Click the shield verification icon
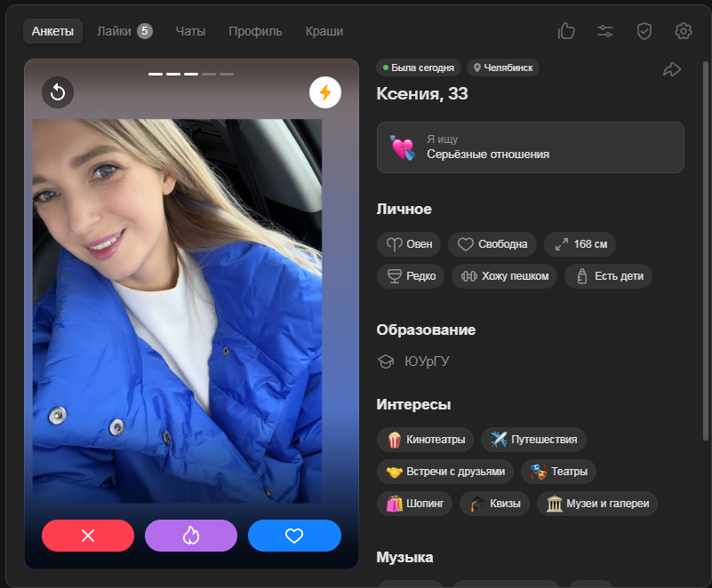The image size is (712, 588). tap(644, 31)
